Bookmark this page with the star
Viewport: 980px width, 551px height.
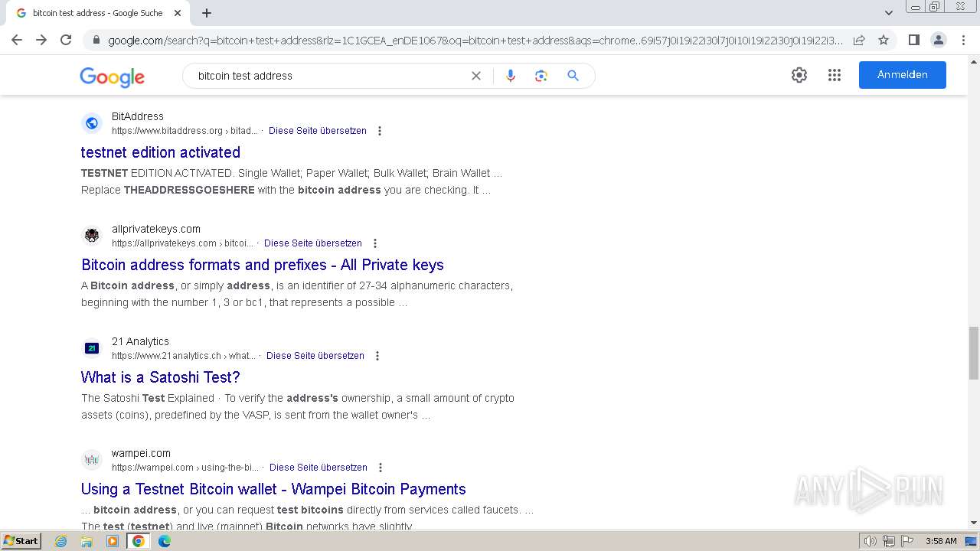click(884, 41)
